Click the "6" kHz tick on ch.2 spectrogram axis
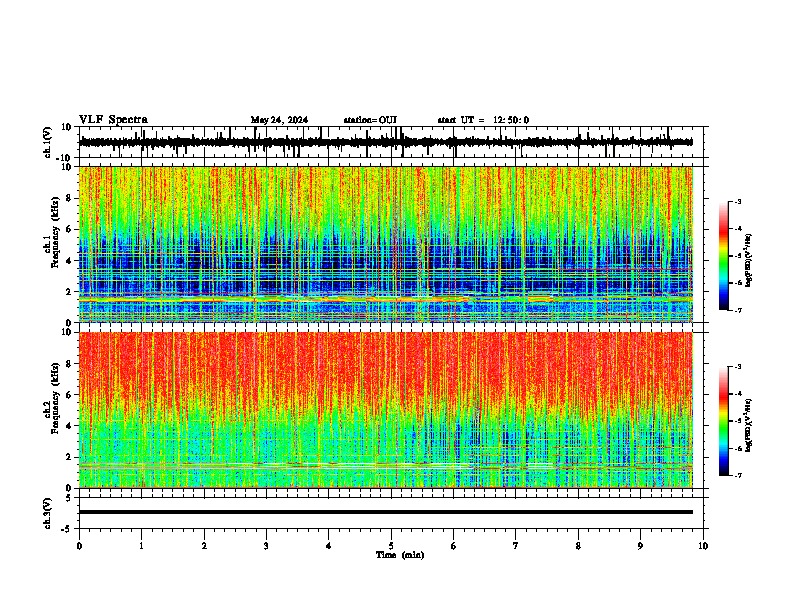 [70, 394]
